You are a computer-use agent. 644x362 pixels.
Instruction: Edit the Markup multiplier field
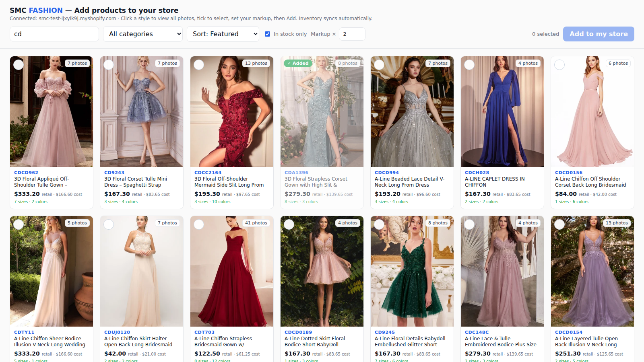coord(352,34)
